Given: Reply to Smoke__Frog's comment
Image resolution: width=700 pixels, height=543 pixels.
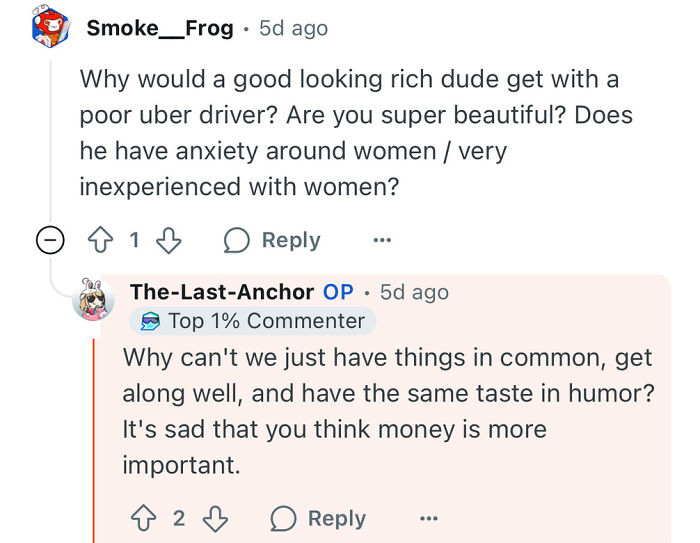Looking at the screenshot, I should tap(272, 240).
